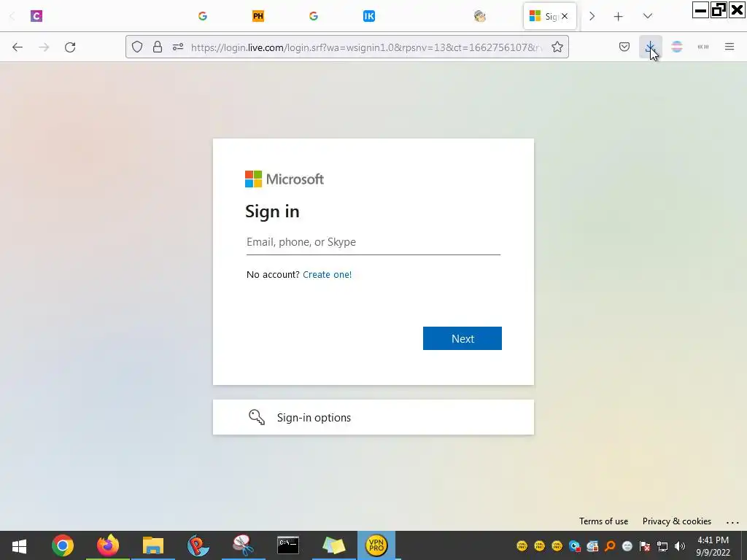The image size is (747, 560).
Task: Switch to the PH tab
Action: tap(258, 16)
